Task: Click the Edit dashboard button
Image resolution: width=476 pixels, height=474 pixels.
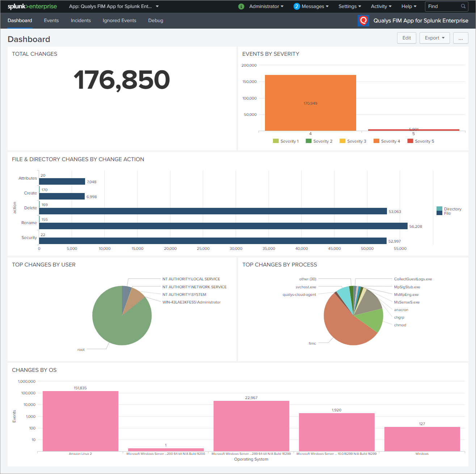Action: pyautogui.click(x=407, y=38)
